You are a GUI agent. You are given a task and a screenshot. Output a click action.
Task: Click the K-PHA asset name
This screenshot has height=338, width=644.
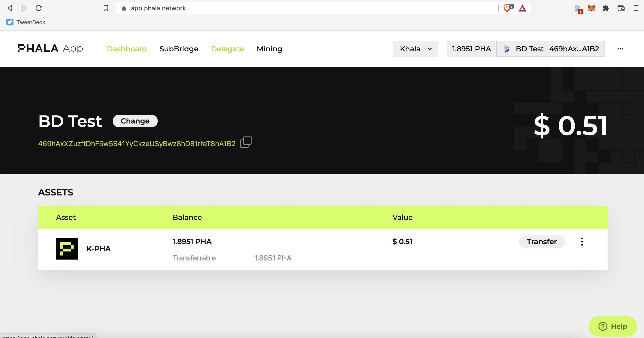[x=99, y=249]
